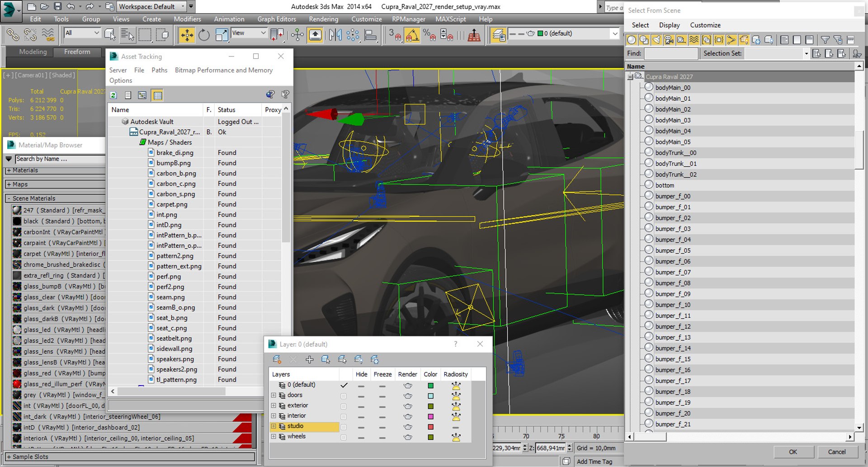Toggle Display Lights filter in Select From Scene

[x=656, y=40]
